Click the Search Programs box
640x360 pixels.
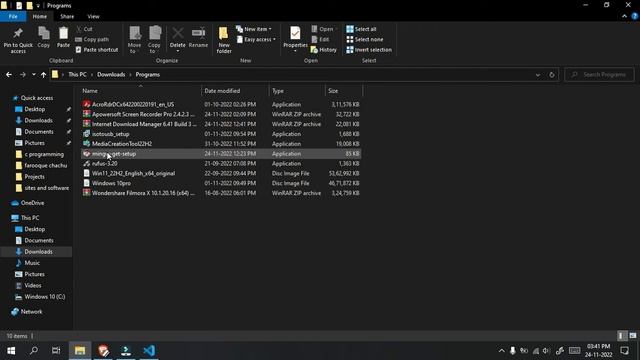pyautogui.click(x=599, y=75)
